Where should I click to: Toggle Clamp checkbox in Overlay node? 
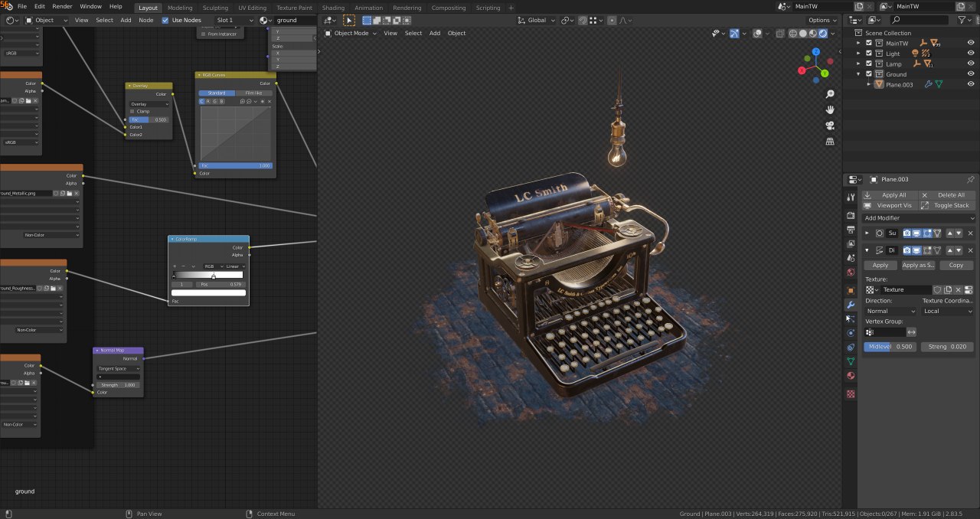132,112
